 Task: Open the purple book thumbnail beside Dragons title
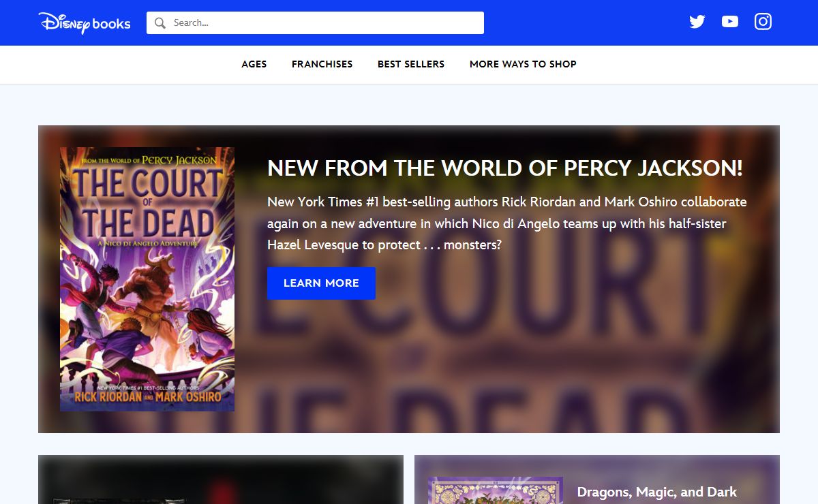coord(496,490)
